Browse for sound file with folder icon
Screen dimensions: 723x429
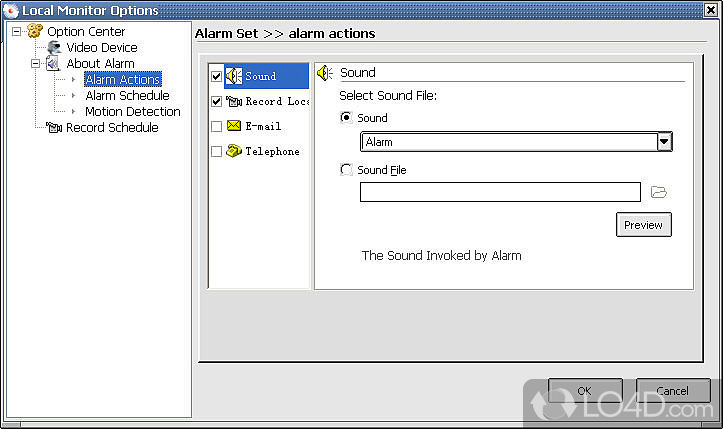pos(658,192)
